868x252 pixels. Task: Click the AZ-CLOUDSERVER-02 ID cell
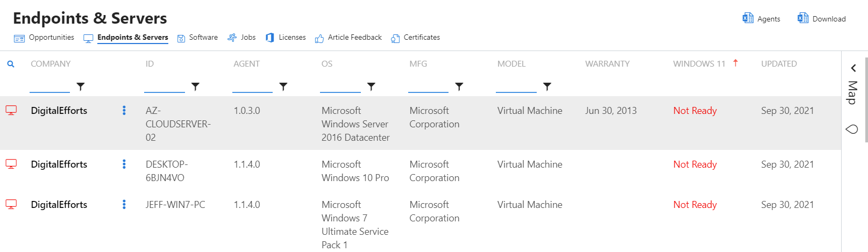click(x=178, y=124)
